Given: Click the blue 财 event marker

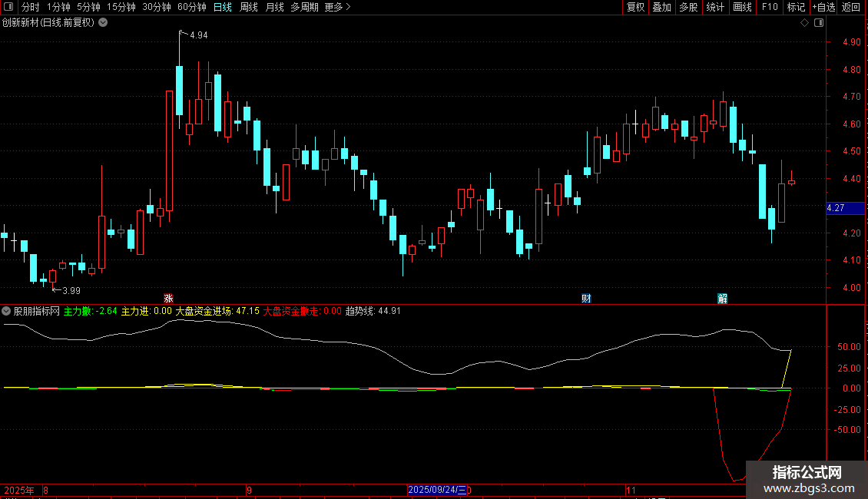Looking at the screenshot, I should (586, 299).
